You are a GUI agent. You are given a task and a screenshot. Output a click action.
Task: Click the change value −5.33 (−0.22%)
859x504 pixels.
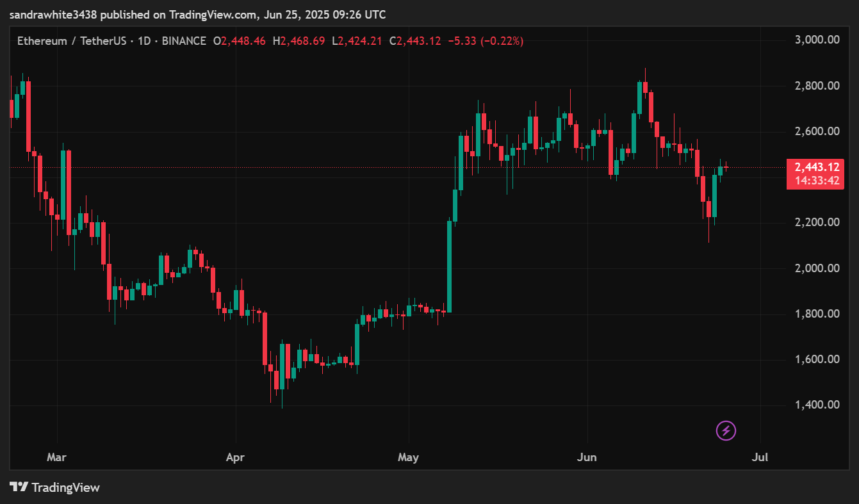(485, 41)
